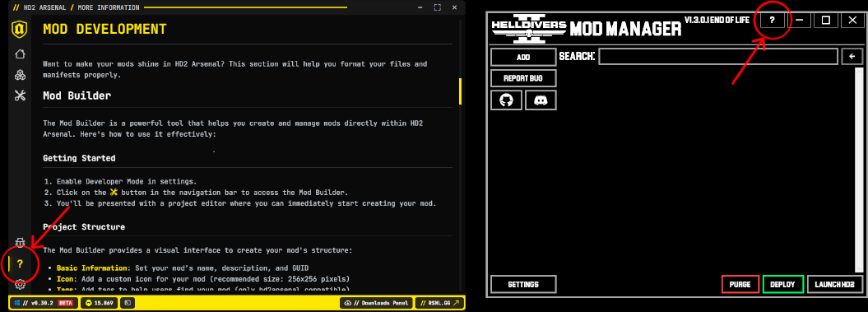Click the yellow scrollbar thumb in HD2 Arsenal

click(459, 91)
